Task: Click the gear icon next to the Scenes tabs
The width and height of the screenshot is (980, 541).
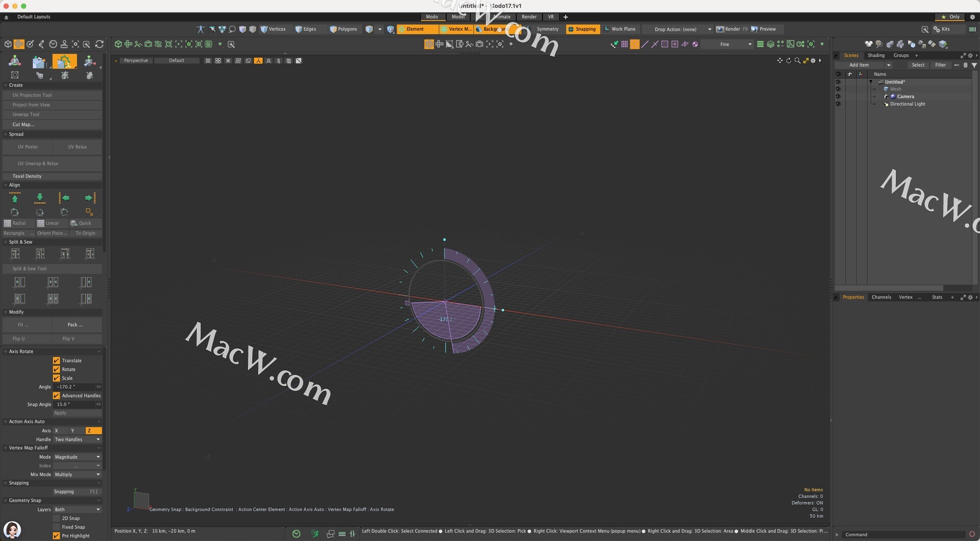Action: (x=970, y=56)
